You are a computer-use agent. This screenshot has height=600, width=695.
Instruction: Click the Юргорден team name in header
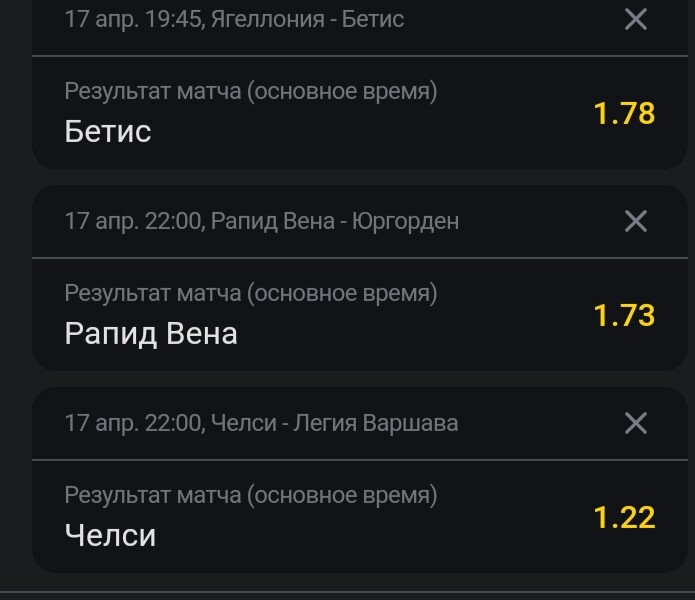click(406, 222)
